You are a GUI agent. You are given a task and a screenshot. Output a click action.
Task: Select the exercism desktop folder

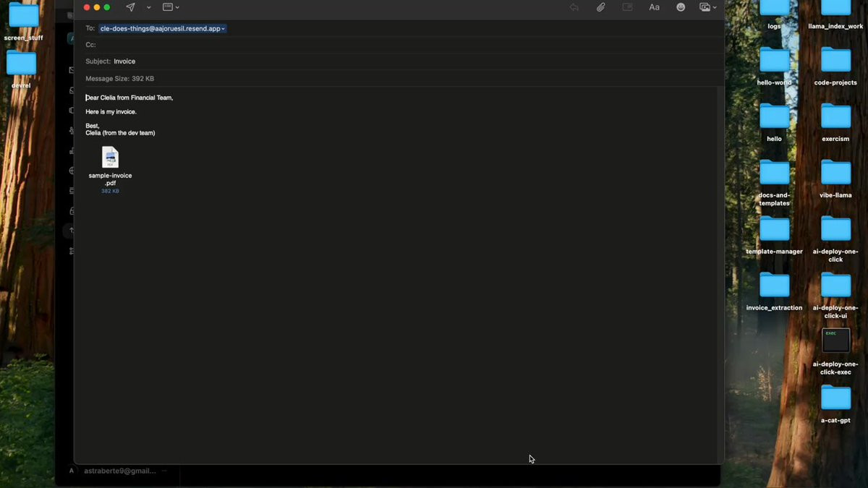point(835,116)
